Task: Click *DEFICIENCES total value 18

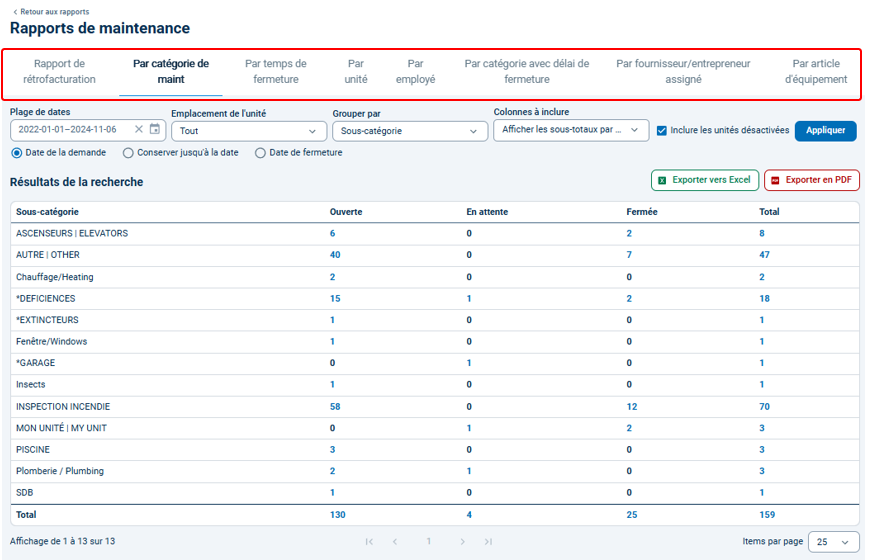Action: tap(764, 299)
